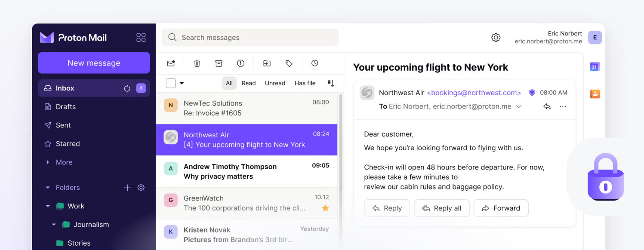644x250 pixels.
Task: Add a new folder with the plus icon
Action: pos(127,188)
